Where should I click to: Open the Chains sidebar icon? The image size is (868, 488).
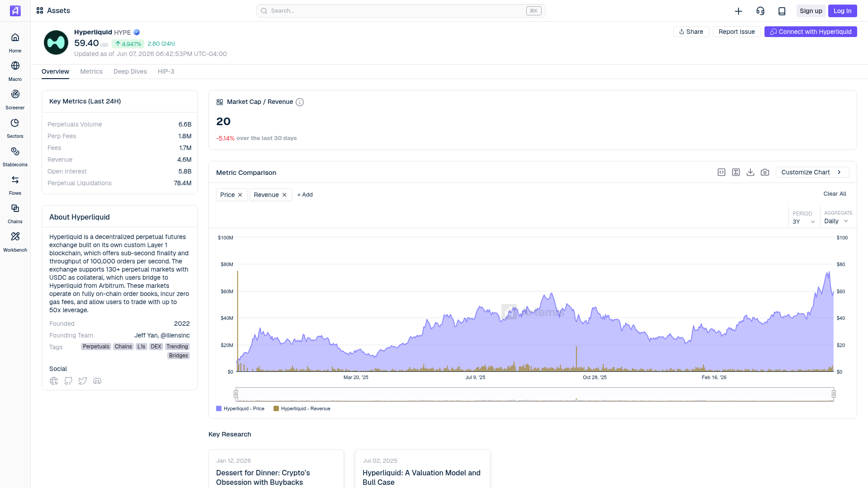tap(15, 208)
